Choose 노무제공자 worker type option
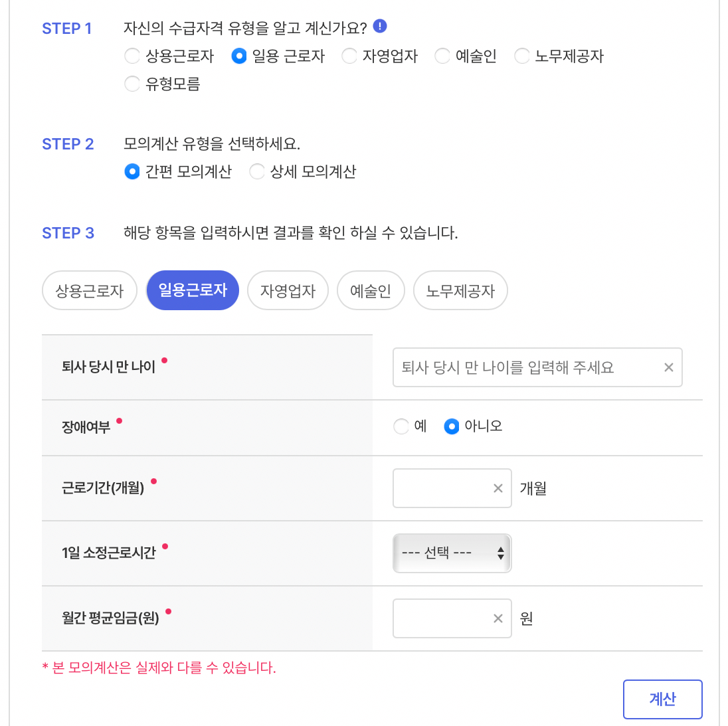 point(521,56)
